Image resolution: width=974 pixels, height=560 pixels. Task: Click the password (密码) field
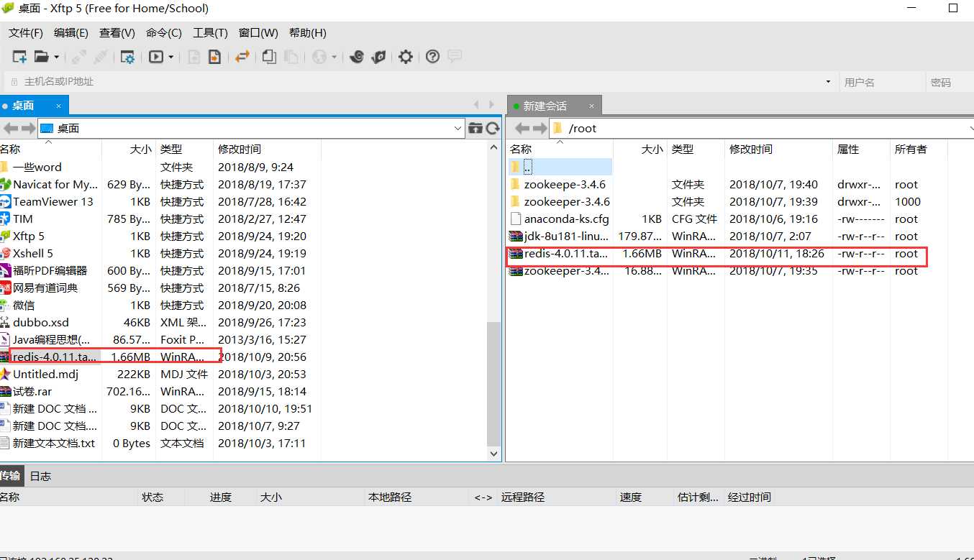[950, 82]
